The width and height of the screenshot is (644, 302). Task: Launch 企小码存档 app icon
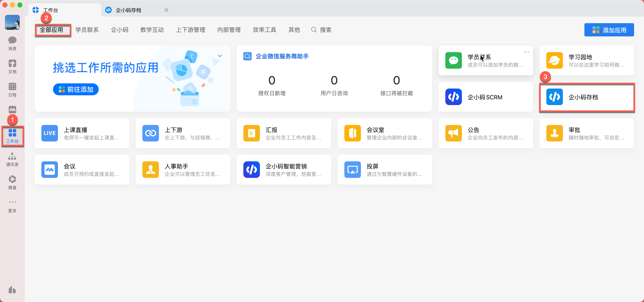pyautogui.click(x=555, y=97)
